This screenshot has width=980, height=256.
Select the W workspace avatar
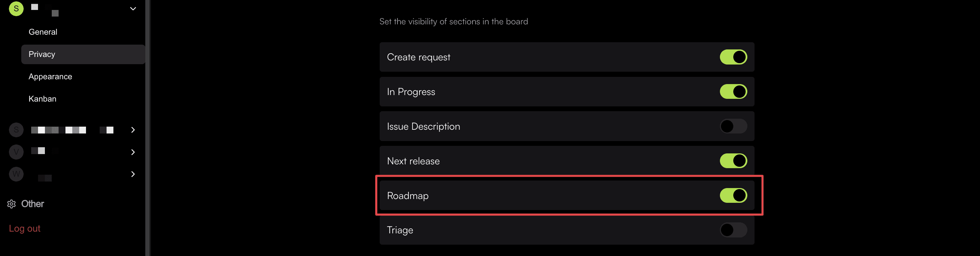16,174
